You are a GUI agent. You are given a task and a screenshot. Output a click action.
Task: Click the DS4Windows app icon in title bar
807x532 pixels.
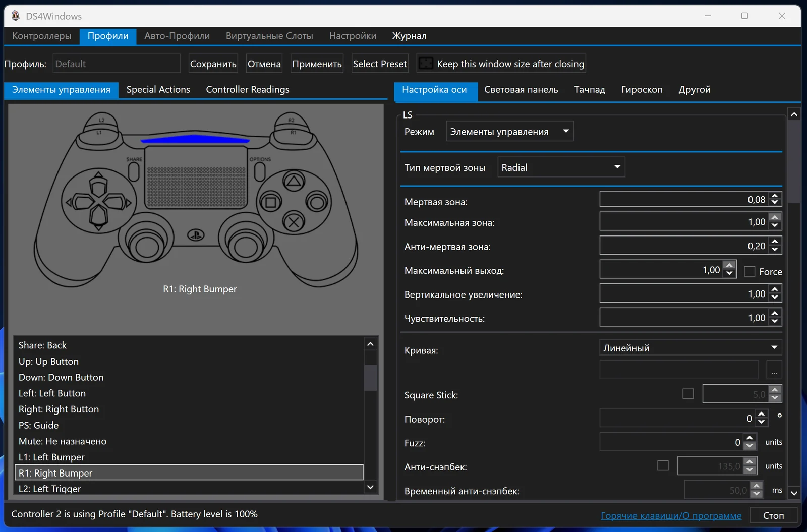tap(15, 16)
